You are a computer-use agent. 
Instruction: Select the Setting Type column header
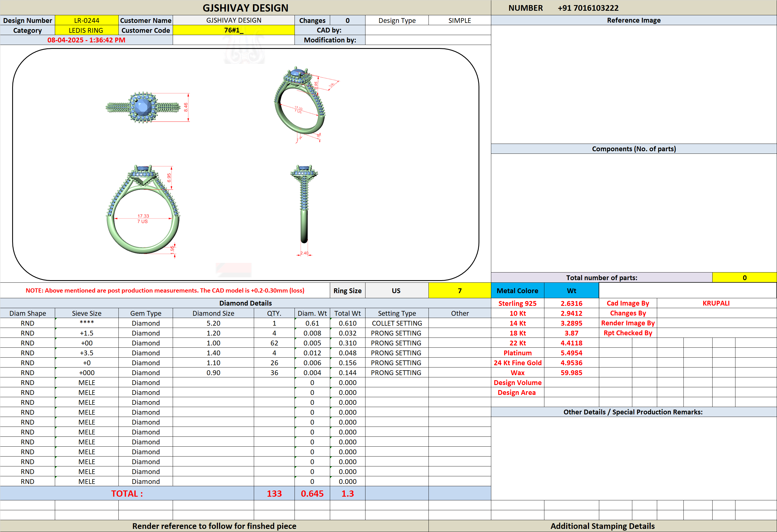(397, 313)
